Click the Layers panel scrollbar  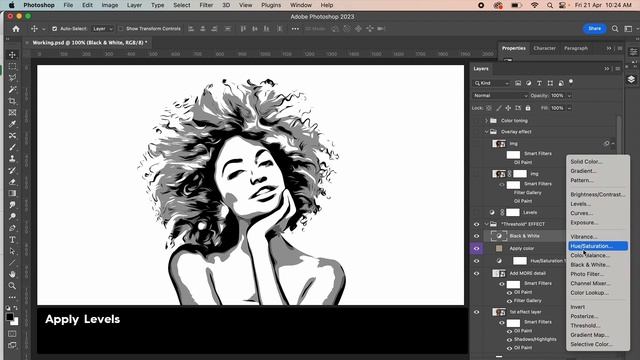(x=619, y=135)
